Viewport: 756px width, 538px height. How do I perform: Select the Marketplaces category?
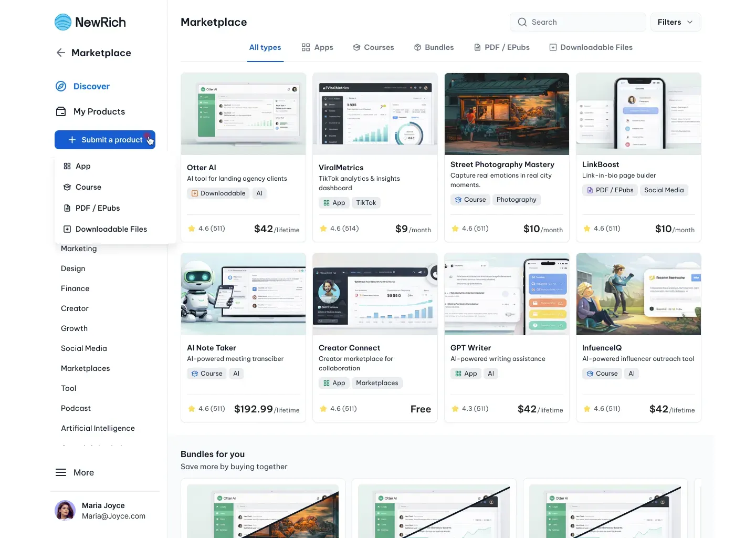click(86, 368)
